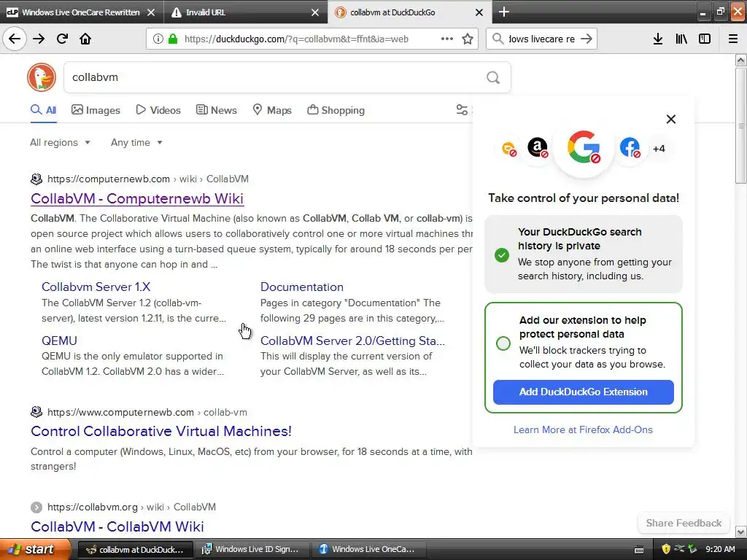Open Learn More at Firefox Add-Ons link
The height and width of the screenshot is (560, 747).
click(583, 429)
